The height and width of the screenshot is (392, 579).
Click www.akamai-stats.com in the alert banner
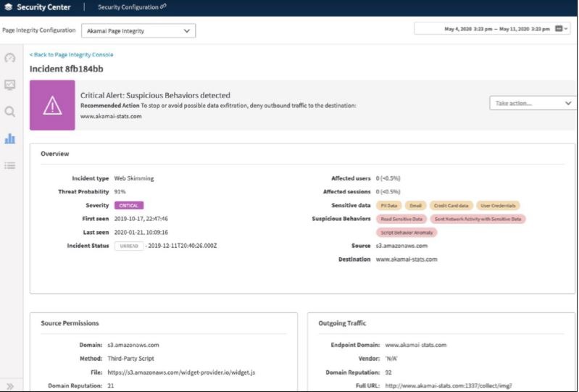(111, 116)
